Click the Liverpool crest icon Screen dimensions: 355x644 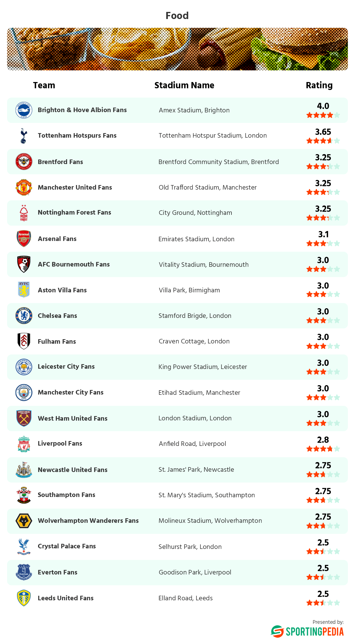[24, 444]
